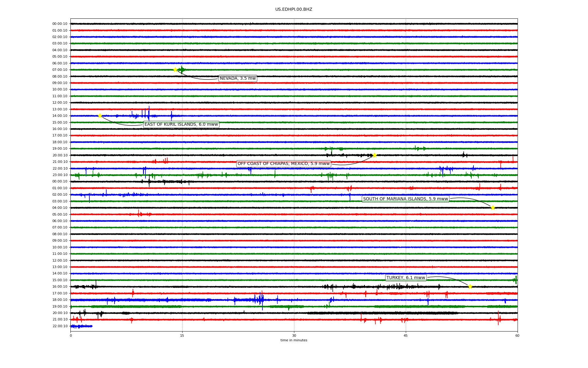588x368 pixels.
Task: Click the bottom 22:00:10 row label
Action: coord(60,326)
